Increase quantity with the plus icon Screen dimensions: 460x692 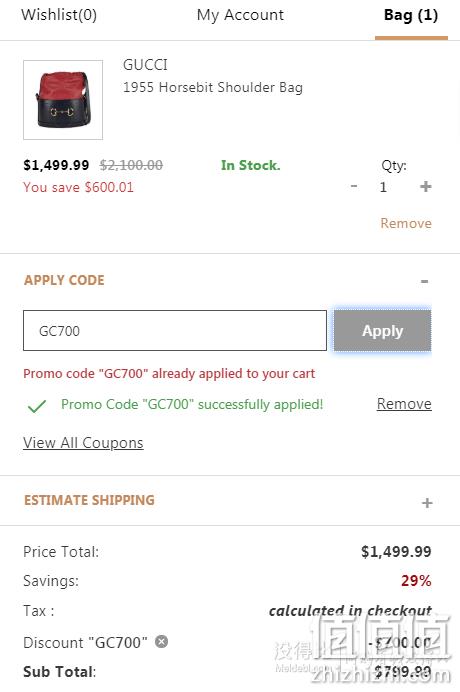pos(426,186)
